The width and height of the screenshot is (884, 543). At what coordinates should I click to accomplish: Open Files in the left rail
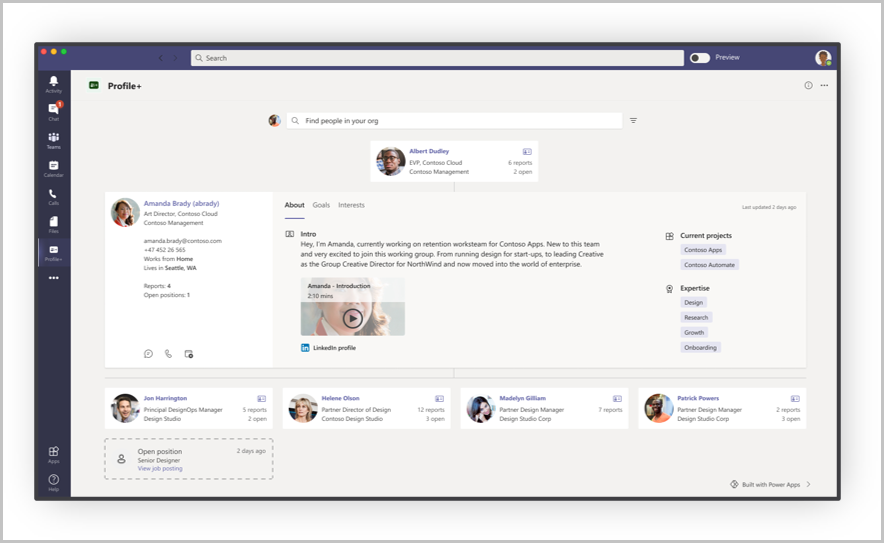[54, 224]
